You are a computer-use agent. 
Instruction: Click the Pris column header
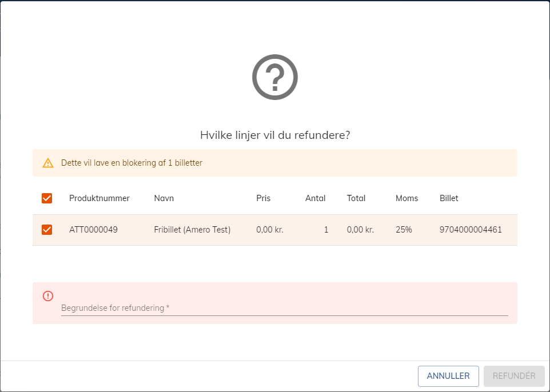coord(264,198)
